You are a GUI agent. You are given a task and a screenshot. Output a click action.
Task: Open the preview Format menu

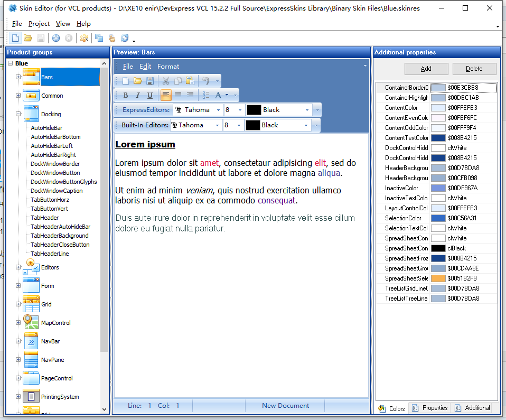click(x=168, y=67)
